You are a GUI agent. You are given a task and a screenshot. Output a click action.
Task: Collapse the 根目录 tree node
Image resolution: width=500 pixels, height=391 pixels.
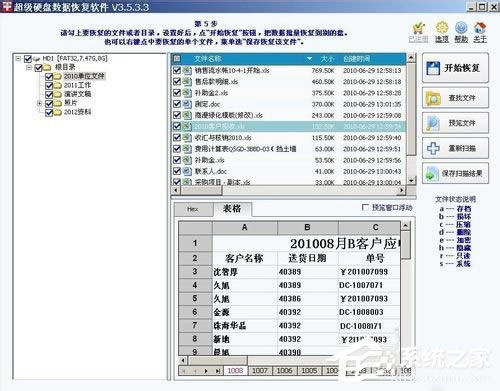coord(29,68)
